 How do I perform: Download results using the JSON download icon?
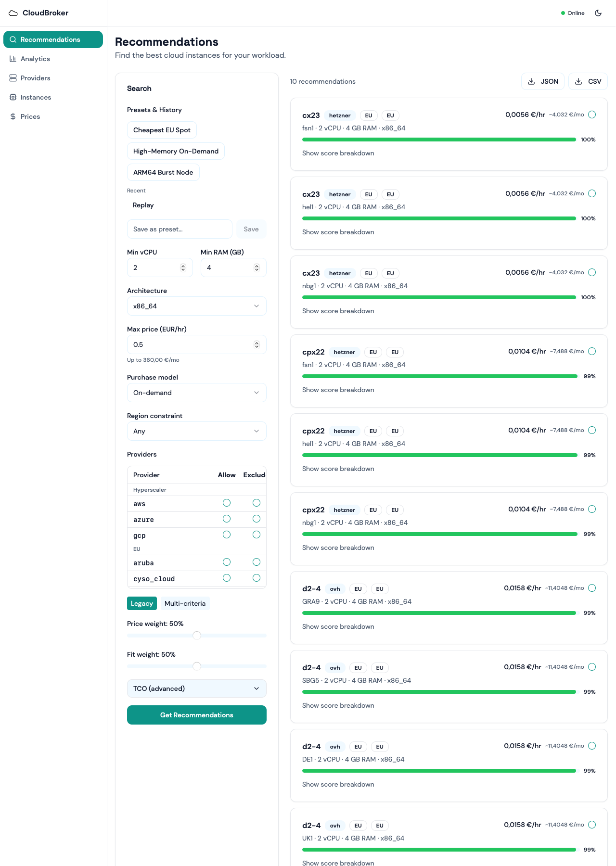[532, 81]
